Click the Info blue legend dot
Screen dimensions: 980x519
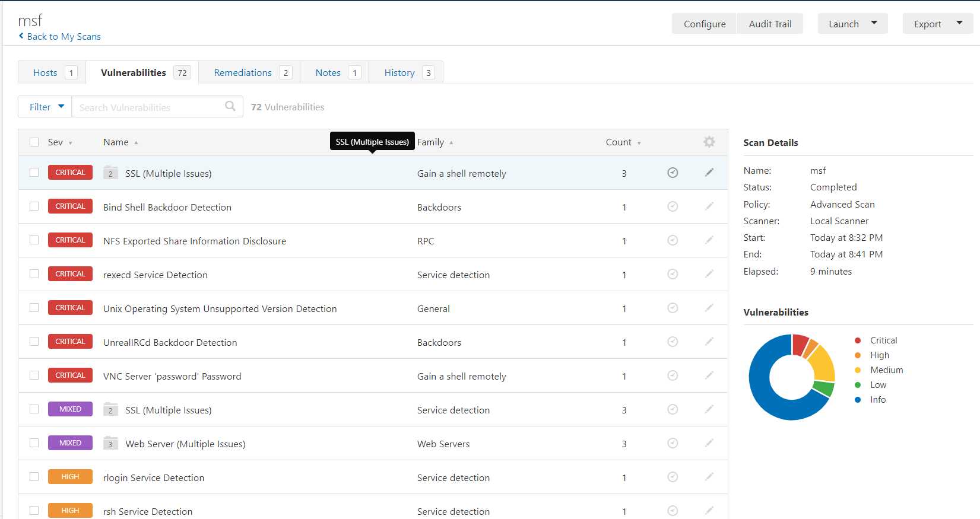858,400
